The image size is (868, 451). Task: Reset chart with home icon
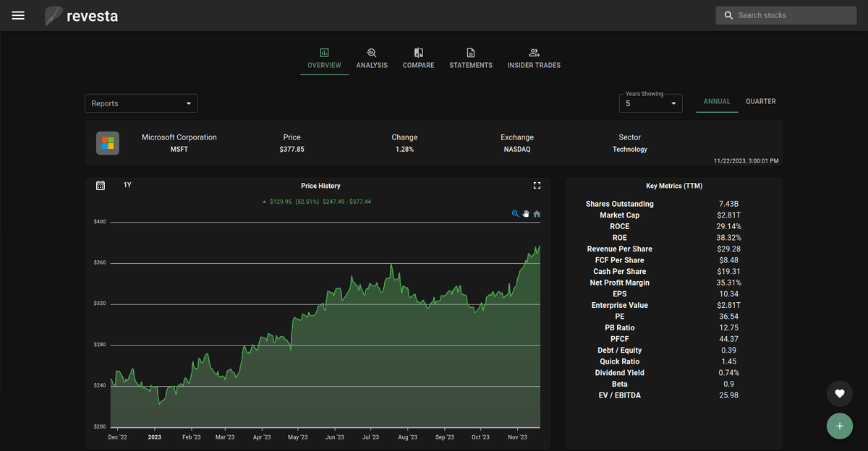537,214
